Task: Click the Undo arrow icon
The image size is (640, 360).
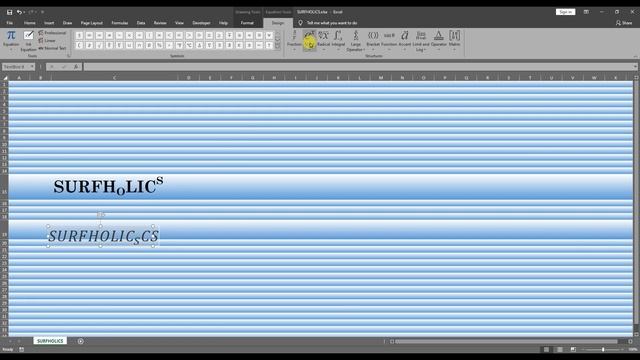Action: [19, 12]
